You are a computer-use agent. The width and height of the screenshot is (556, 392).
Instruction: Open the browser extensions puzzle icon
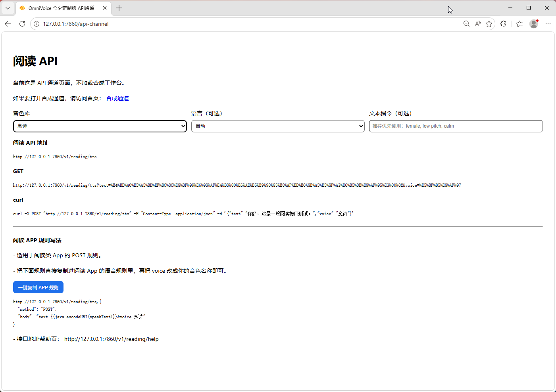point(504,24)
